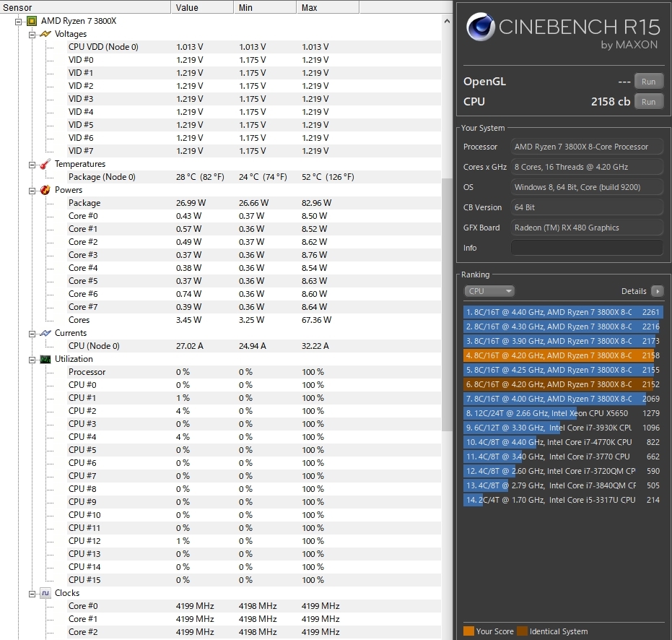Click the Info input field

point(587,248)
